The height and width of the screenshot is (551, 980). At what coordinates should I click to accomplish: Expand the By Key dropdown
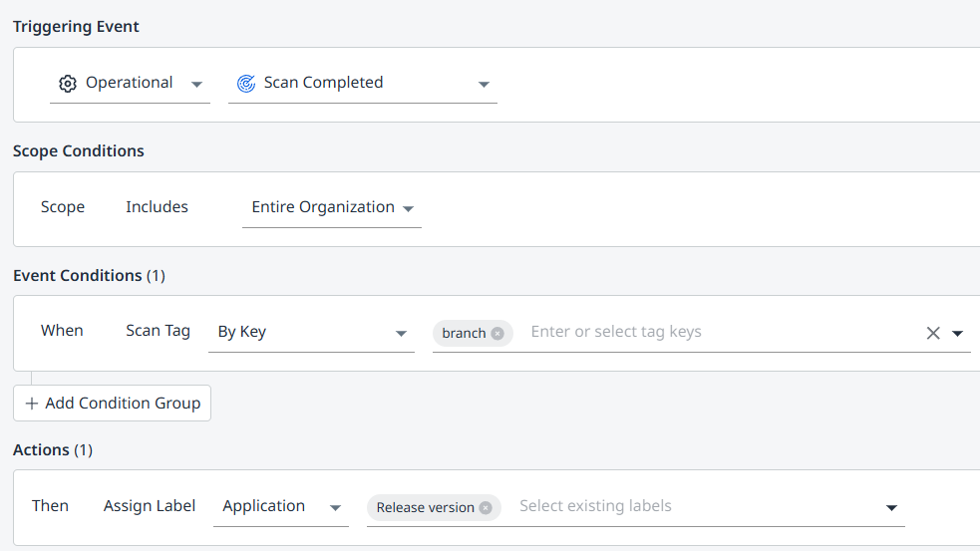(401, 334)
